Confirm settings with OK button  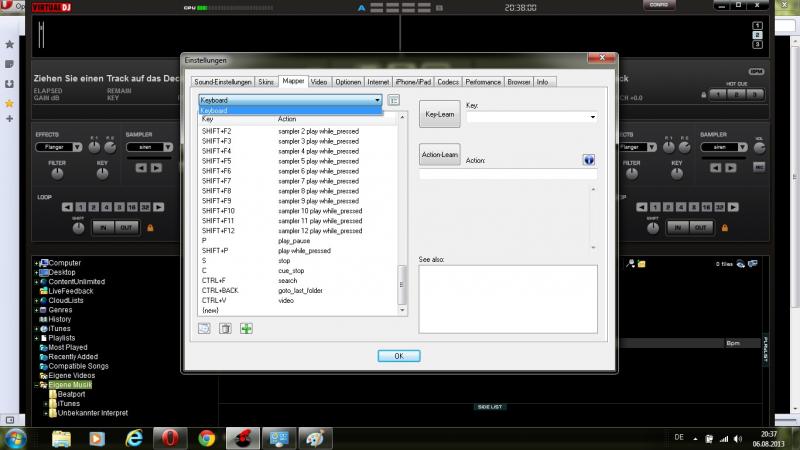[x=399, y=356]
